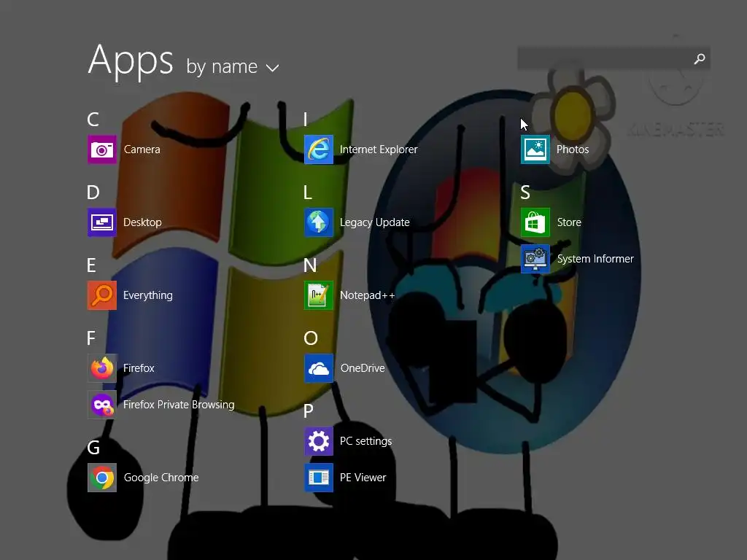This screenshot has height=560, width=747.
Task: Launch the Store shopping bag icon
Action: pos(535,222)
